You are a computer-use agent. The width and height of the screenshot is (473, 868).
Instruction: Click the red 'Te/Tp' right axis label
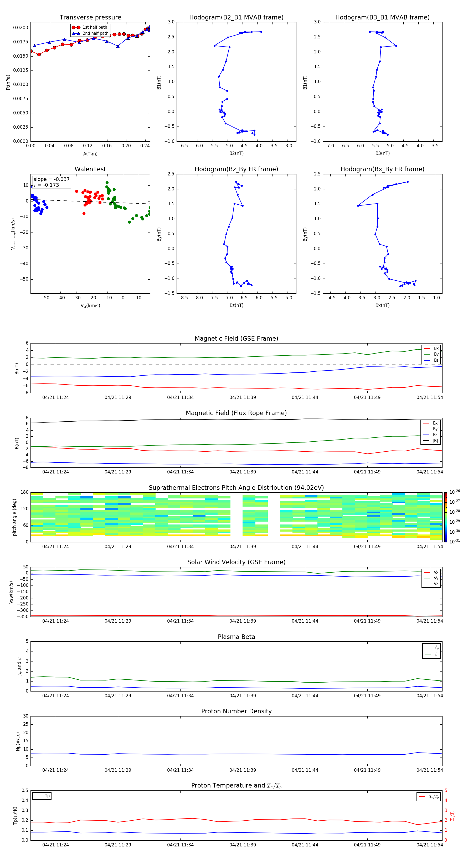453,815
